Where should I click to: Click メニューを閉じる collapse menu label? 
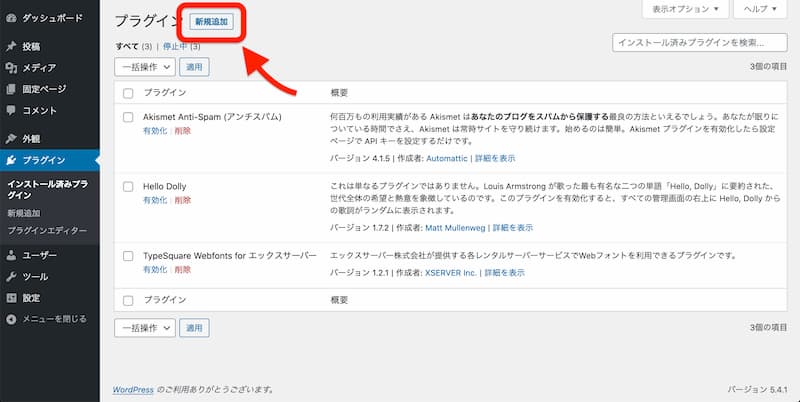[55, 319]
